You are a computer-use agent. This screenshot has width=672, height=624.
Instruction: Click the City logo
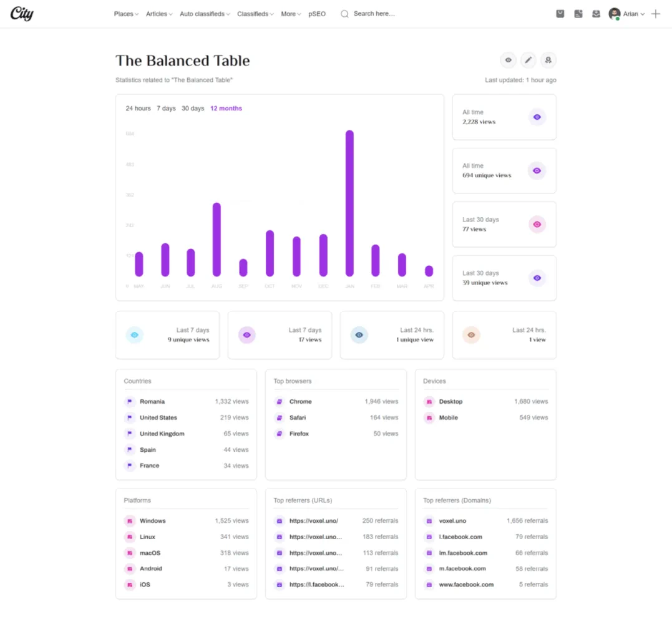[22, 13]
